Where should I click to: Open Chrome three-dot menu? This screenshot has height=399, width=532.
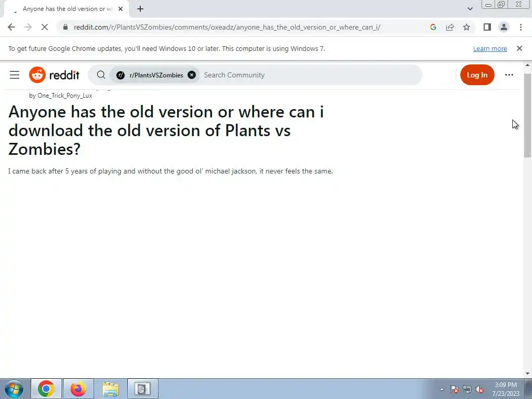coord(521,27)
